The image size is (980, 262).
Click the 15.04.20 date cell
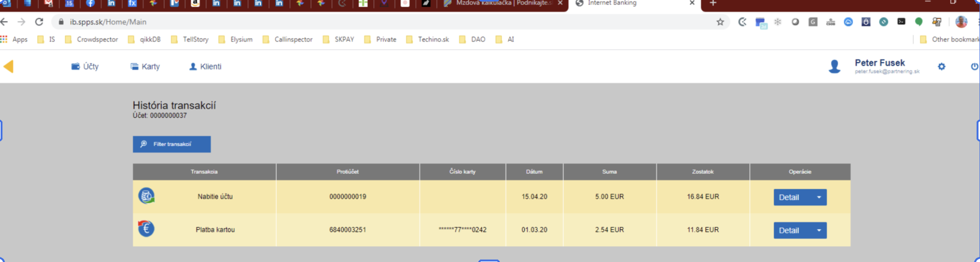[534, 196]
